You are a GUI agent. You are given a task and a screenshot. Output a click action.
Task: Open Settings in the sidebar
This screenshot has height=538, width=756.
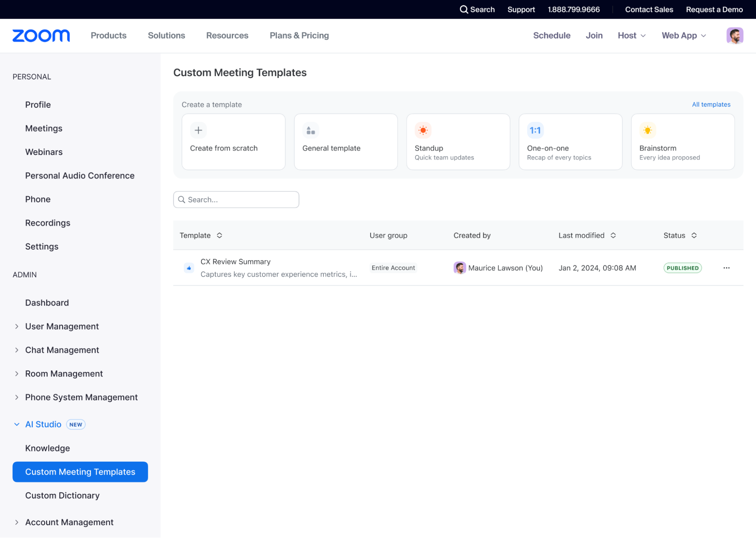tap(42, 247)
